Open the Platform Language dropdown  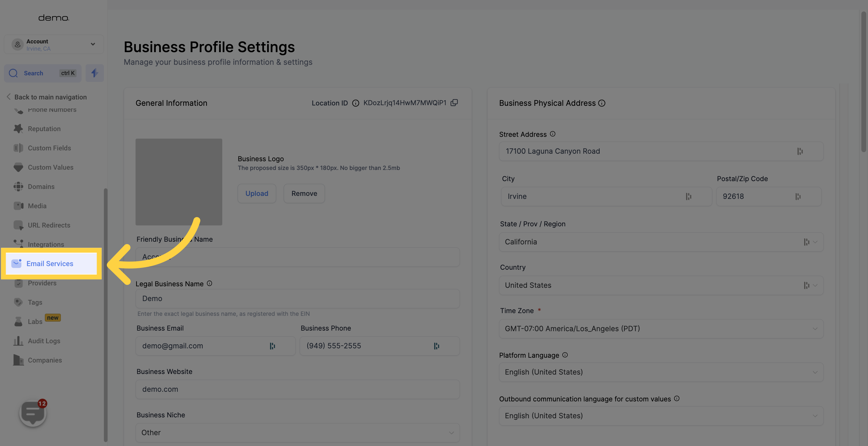click(661, 372)
